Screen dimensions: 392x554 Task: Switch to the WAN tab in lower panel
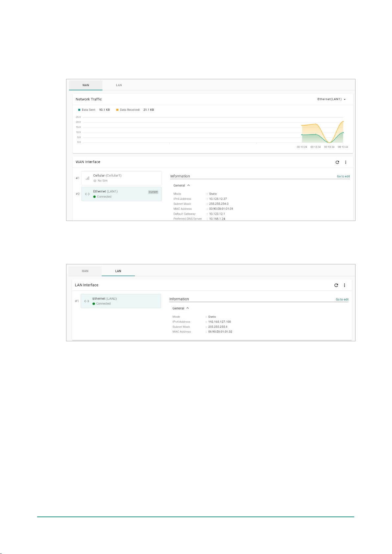85,271
